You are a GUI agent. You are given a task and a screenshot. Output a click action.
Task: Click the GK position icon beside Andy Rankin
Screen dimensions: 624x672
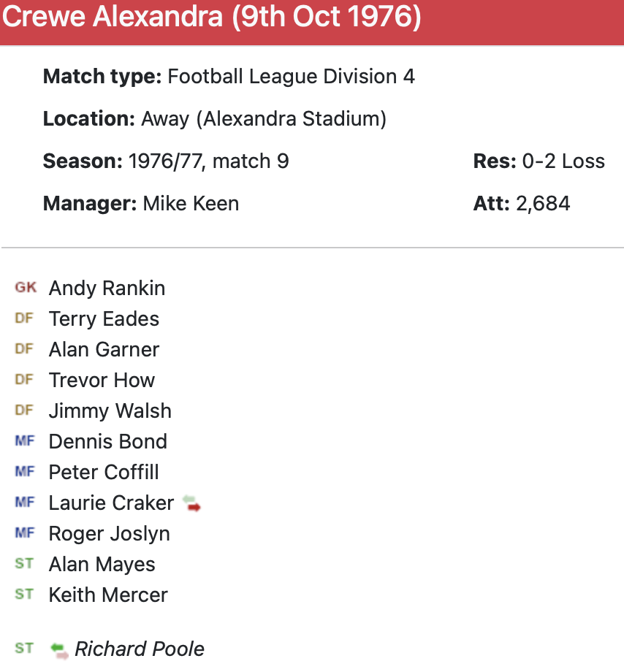[x=25, y=288]
